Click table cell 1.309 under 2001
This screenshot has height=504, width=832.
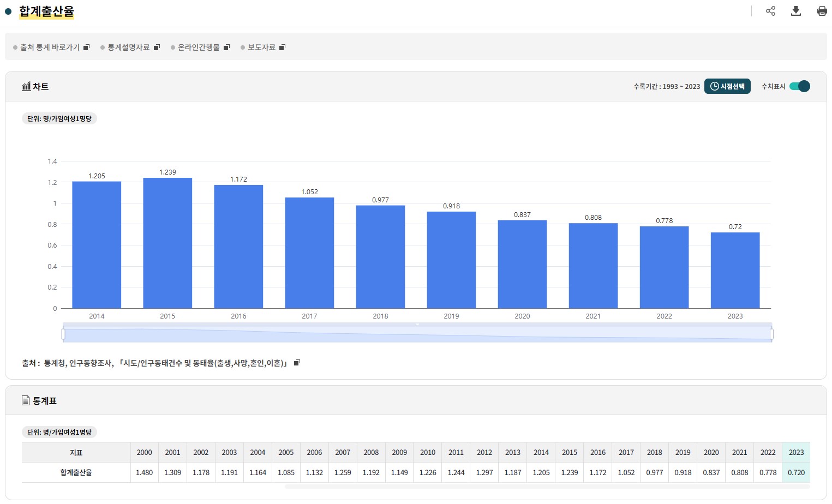point(172,472)
